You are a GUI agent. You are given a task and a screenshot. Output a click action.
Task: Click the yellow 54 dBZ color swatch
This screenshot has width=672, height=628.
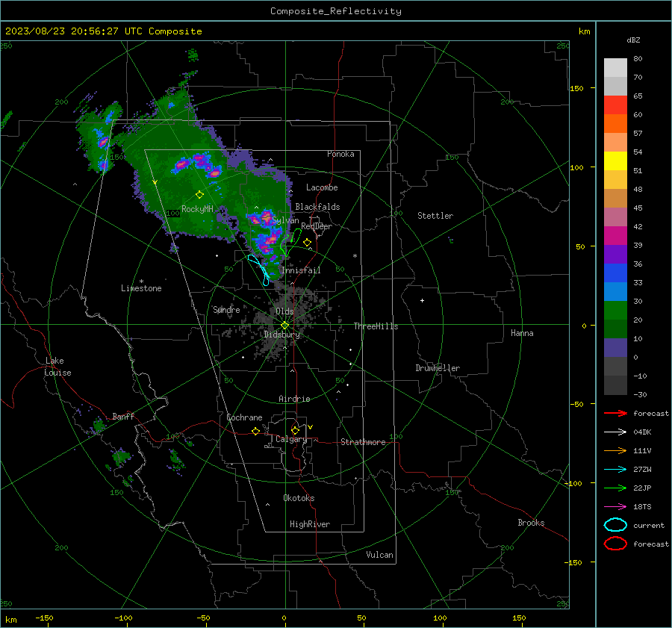615,161
